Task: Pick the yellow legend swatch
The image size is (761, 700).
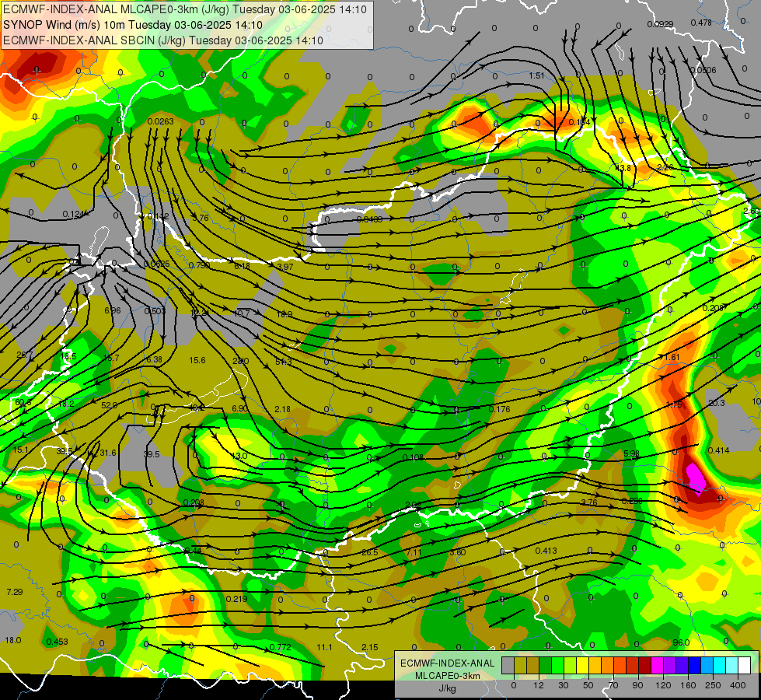Action: pyautogui.click(x=582, y=666)
